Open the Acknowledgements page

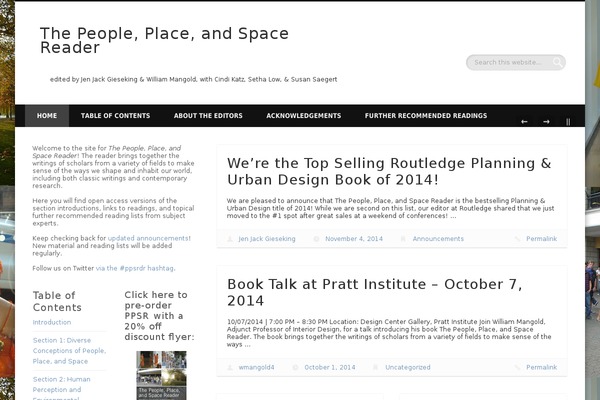point(303,116)
